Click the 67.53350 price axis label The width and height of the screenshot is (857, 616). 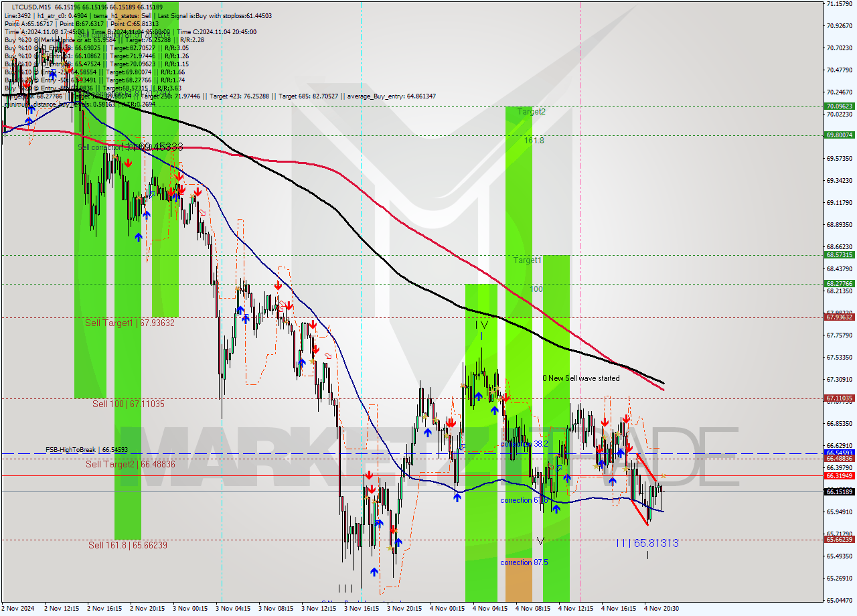click(x=840, y=357)
